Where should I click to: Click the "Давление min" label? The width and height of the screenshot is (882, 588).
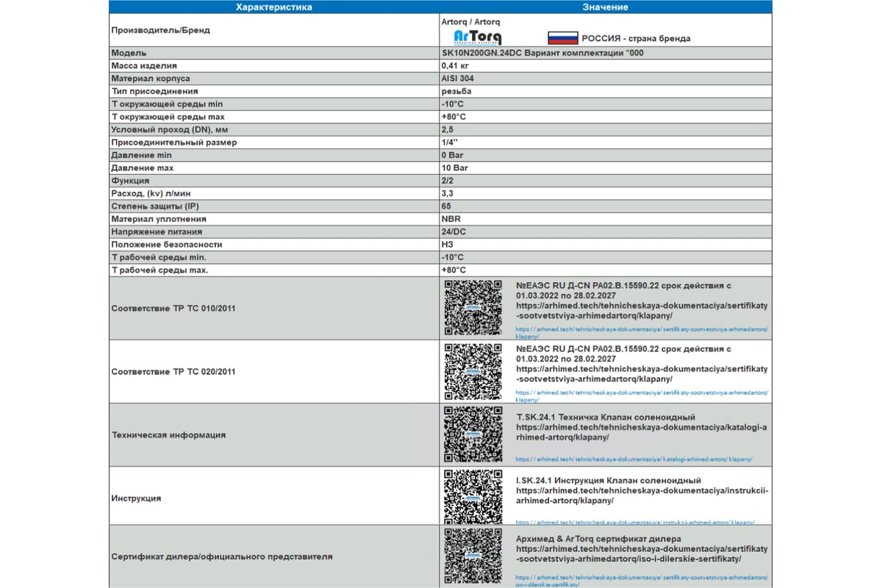[143, 155]
